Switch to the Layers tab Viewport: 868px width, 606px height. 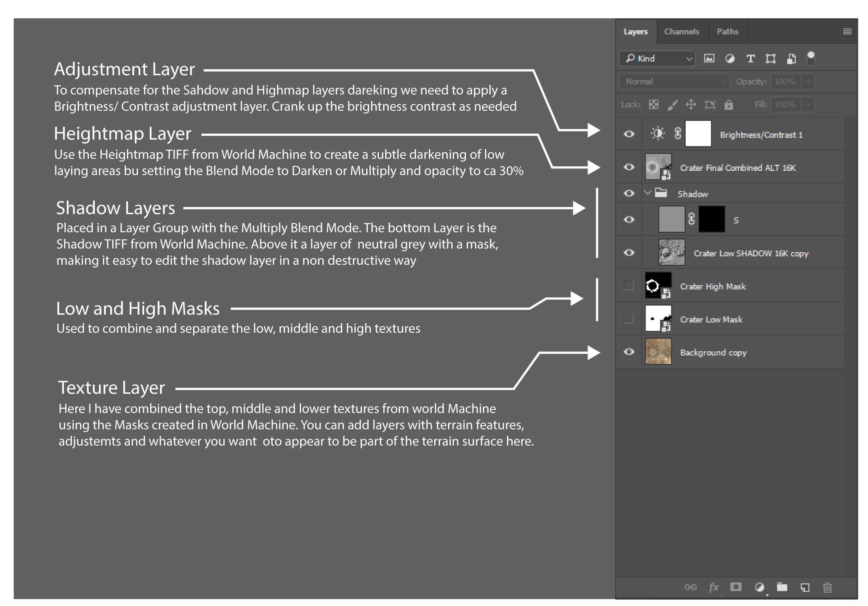[x=636, y=32]
